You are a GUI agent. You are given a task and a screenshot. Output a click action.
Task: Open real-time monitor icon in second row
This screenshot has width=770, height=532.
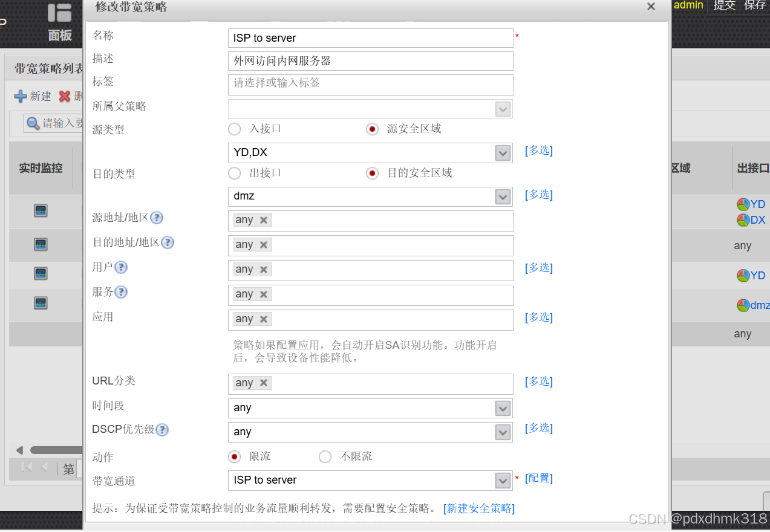tap(41, 244)
